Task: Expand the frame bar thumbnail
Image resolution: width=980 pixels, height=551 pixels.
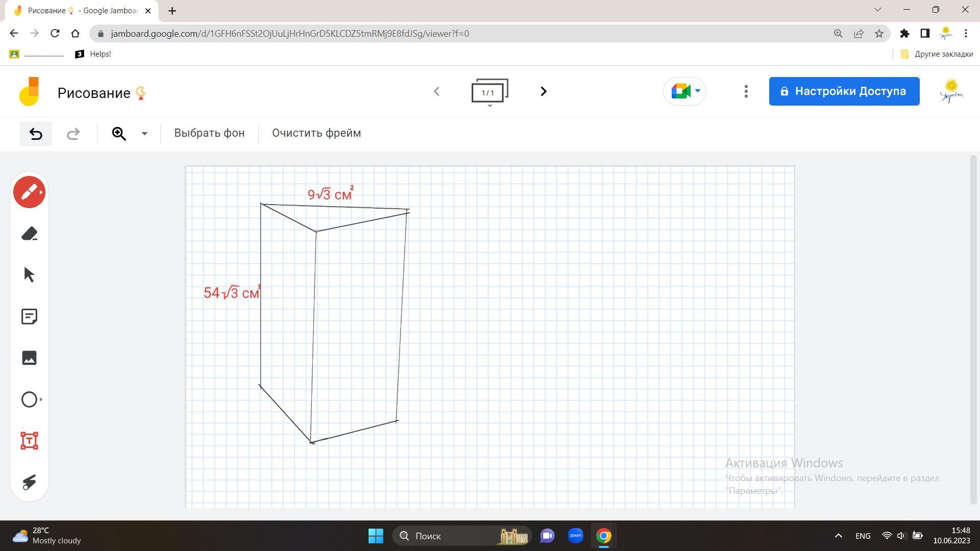Action: point(489,92)
